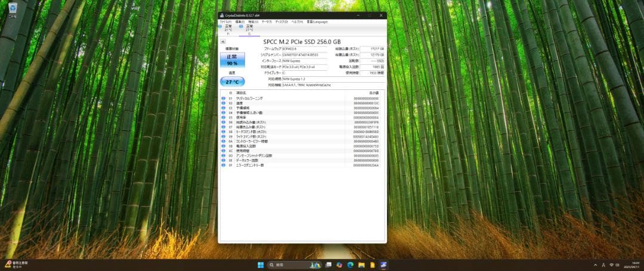Image resolution: width=644 pixels, height=271 pixels.
Task: Click status icon of row 04
Action: (x=224, y=113)
